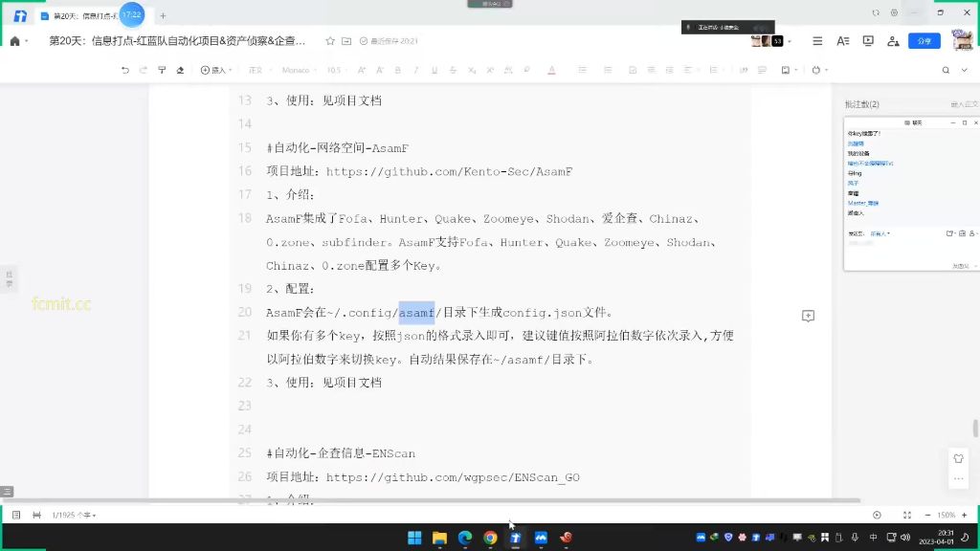Open the left outline sidebar tab
The width and height of the screenshot is (980, 551).
[9, 278]
